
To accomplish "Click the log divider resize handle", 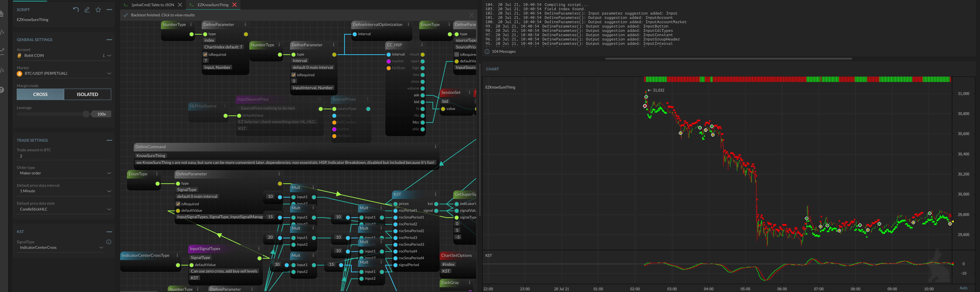I will pos(729,59).
